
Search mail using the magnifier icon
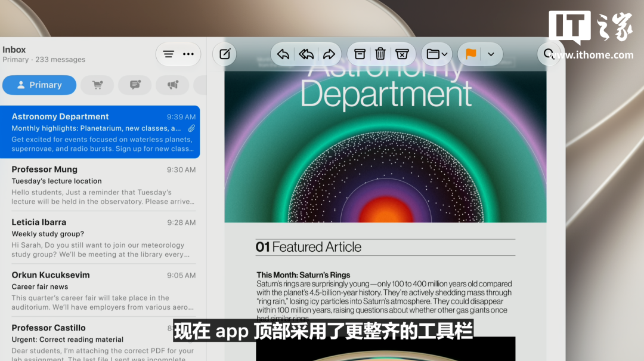[549, 54]
